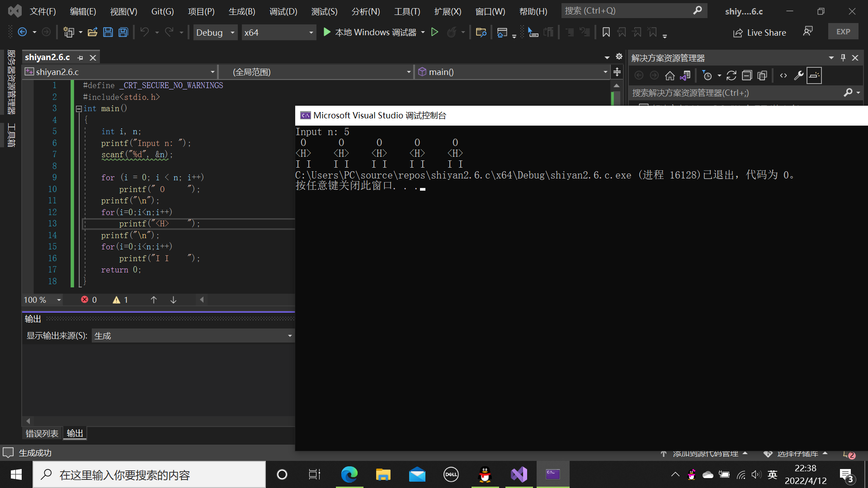
Task: Open the x64 platform dropdown
Action: coord(311,33)
